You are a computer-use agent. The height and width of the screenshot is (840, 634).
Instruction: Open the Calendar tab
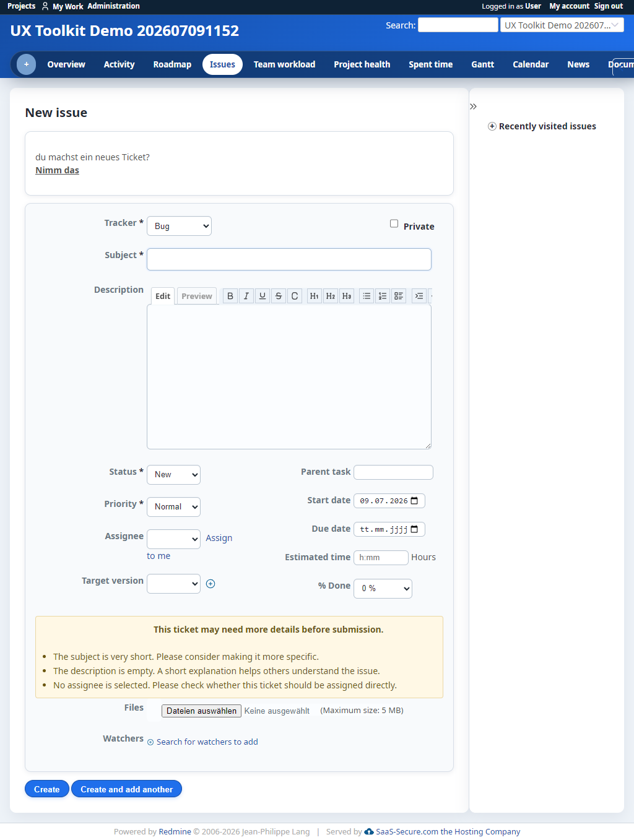point(531,64)
